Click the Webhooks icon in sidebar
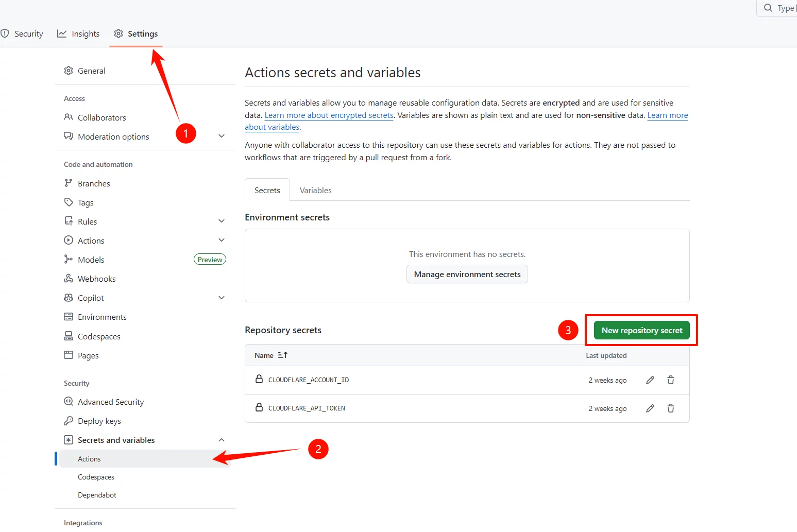 coord(69,279)
